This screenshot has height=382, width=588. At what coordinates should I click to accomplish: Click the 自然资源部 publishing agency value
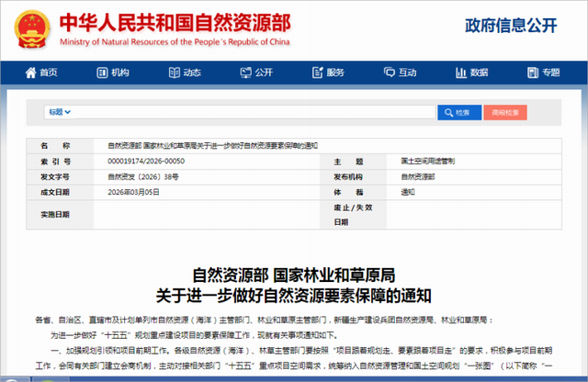(418, 177)
